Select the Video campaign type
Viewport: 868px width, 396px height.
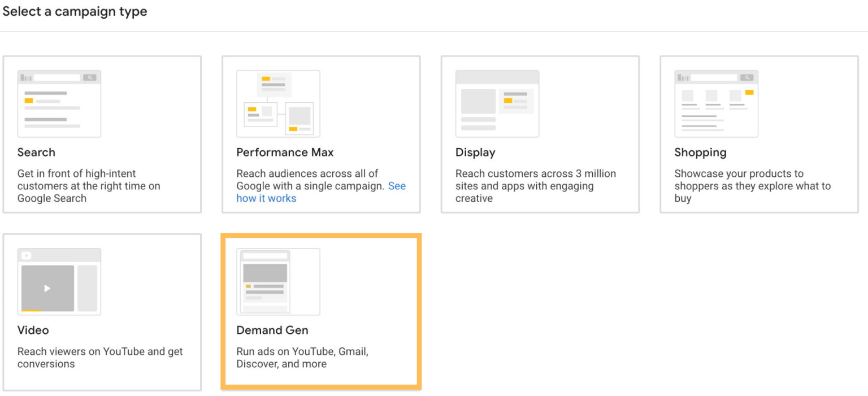[102, 312]
